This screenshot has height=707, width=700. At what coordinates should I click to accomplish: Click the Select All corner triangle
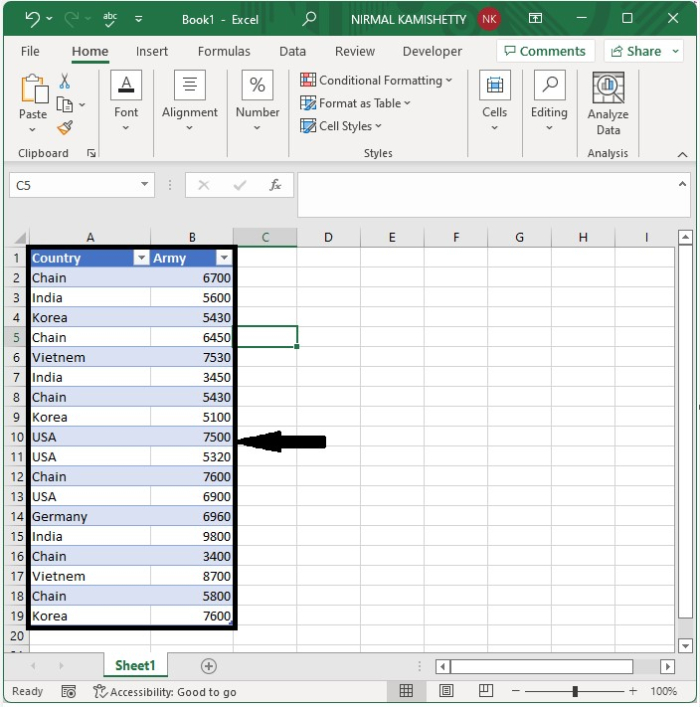tap(21, 238)
